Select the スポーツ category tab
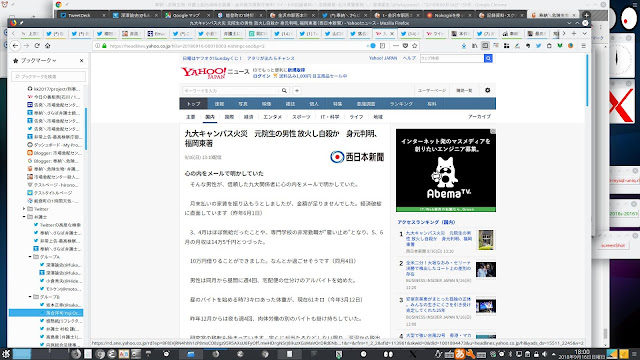This screenshot has height=360, width=640. 301,117
